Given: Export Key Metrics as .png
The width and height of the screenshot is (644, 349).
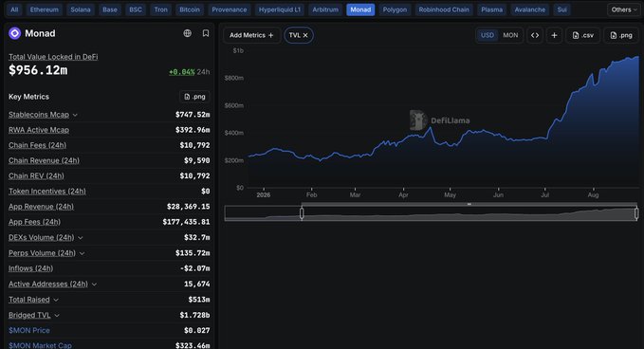Looking at the screenshot, I should pyautogui.click(x=194, y=97).
